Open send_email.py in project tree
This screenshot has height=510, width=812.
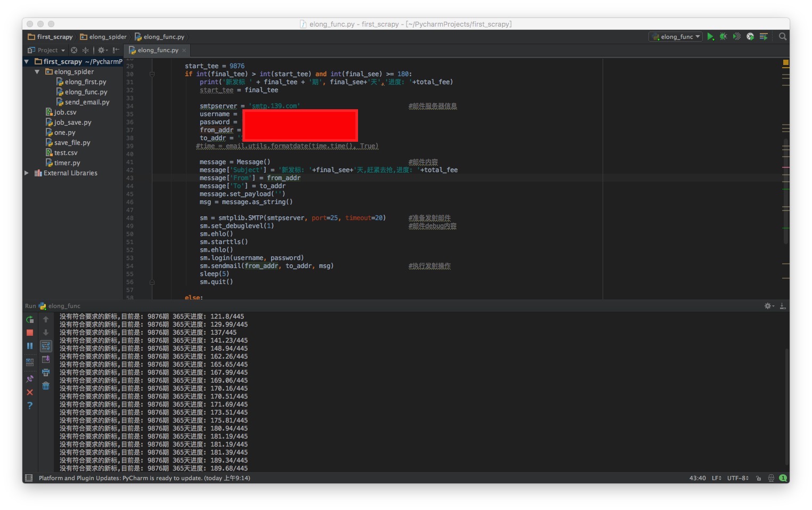pos(83,102)
